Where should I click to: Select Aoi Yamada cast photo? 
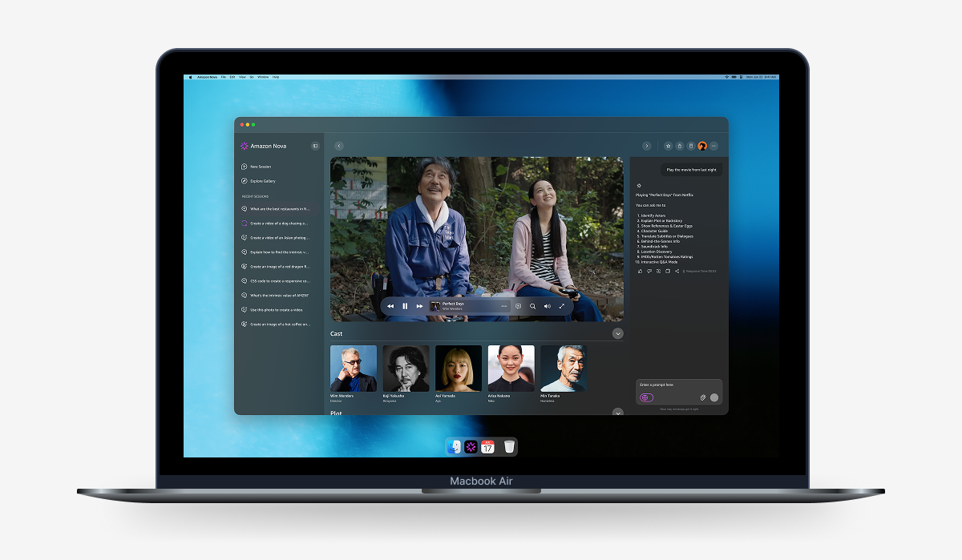(x=459, y=369)
